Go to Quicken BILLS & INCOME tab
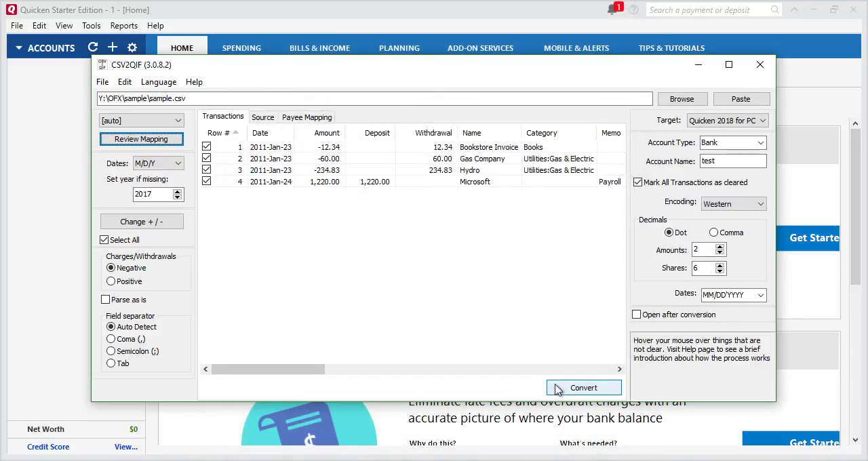868x461 pixels. 319,48
